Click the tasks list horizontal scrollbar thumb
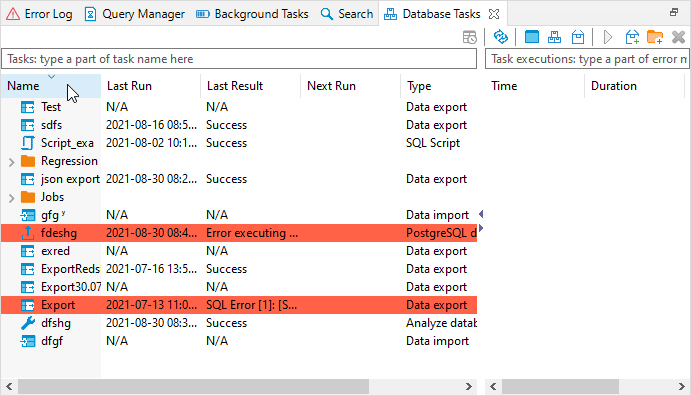 [193, 387]
